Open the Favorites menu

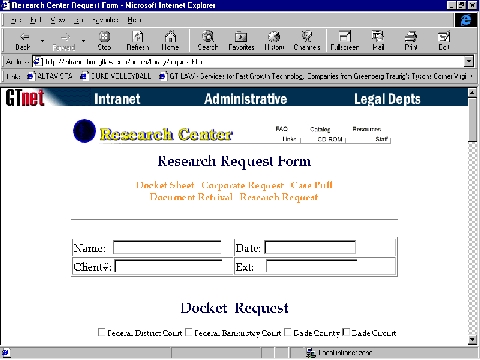105,20
